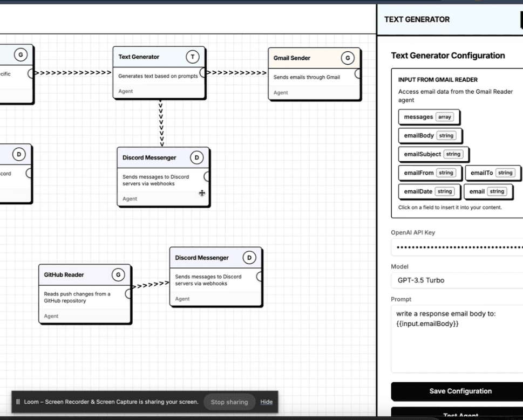Click Stop sharing in the Loom bar
Screen dimensions: 523x420
pyautogui.click(x=229, y=402)
